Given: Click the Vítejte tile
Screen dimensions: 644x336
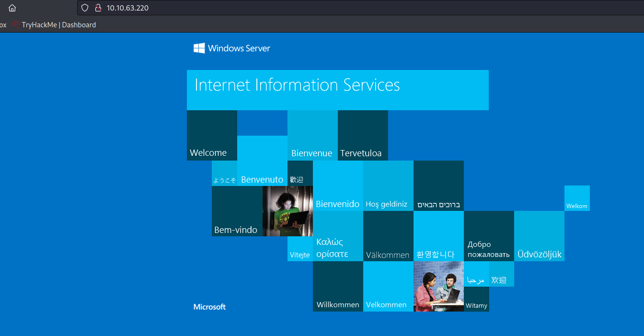Looking at the screenshot, I should (x=300, y=249).
